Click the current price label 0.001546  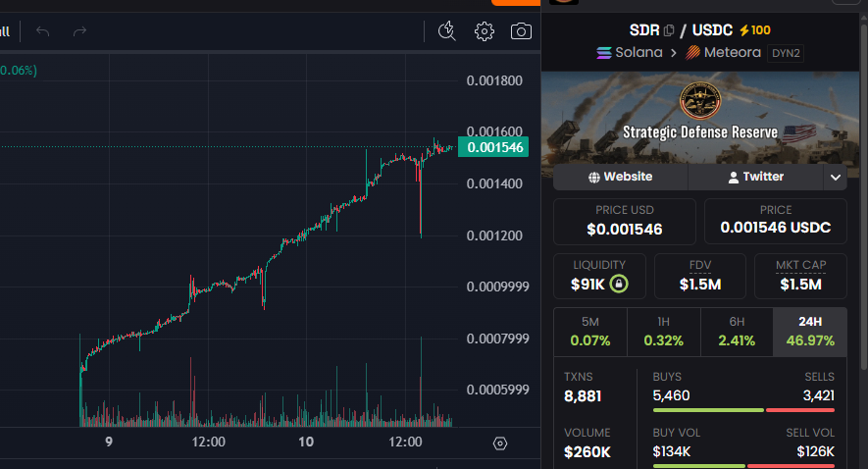tap(493, 147)
